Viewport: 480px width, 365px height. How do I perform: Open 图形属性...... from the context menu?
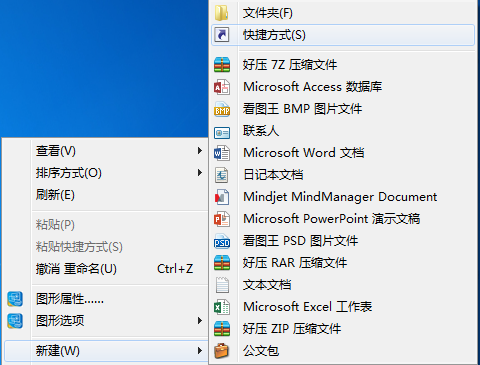pos(105,299)
